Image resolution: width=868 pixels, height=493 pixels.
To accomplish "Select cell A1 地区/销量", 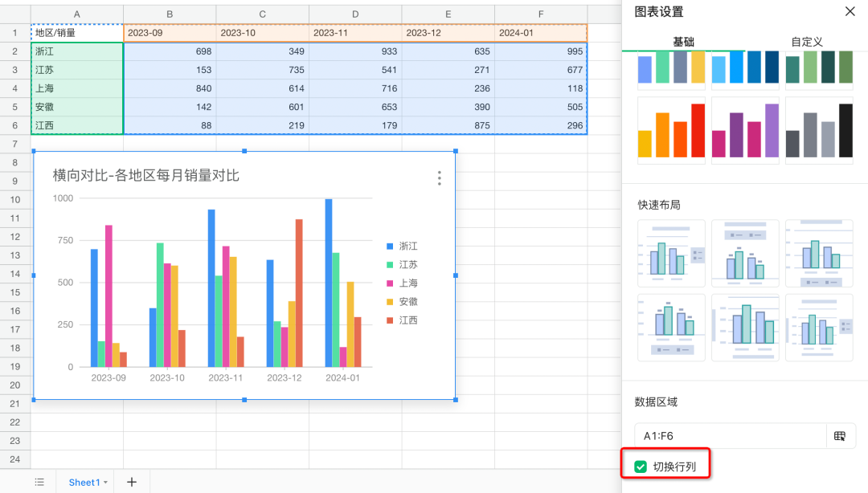I will 77,33.
